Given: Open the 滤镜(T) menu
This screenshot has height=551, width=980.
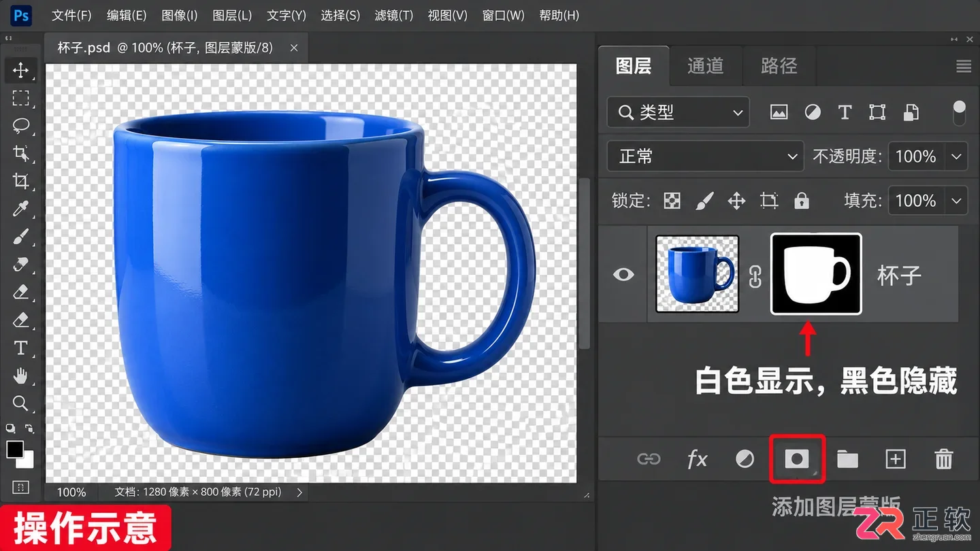Looking at the screenshot, I should pyautogui.click(x=394, y=15).
